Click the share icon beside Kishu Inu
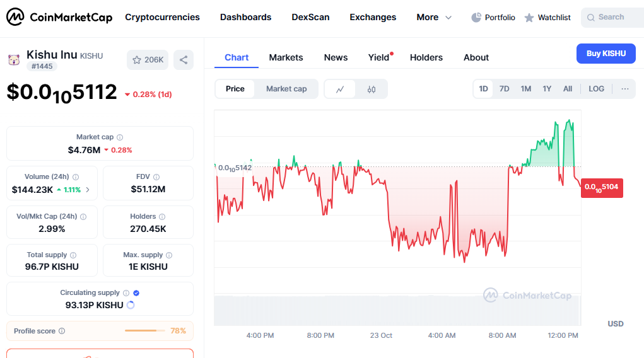The height and width of the screenshot is (358, 644). coord(184,60)
